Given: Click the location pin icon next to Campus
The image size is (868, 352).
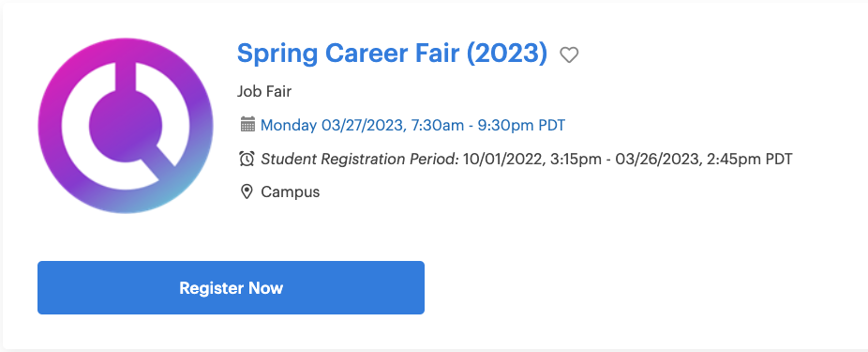Looking at the screenshot, I should 247,192.
